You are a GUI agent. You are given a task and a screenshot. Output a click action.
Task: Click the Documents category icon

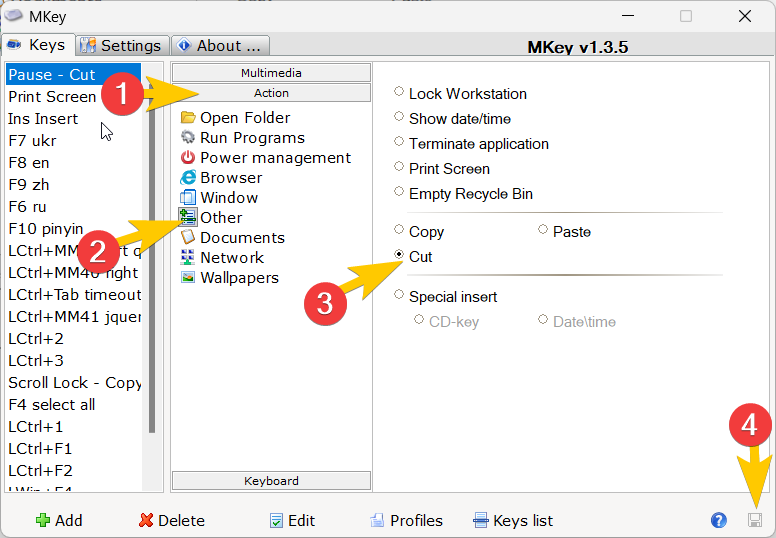[188, 237]
